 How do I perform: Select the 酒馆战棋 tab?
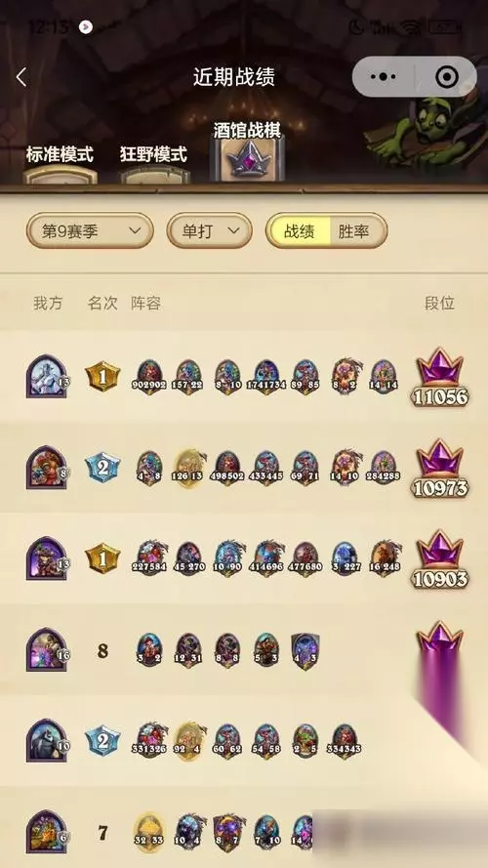[x=247, y=150]
